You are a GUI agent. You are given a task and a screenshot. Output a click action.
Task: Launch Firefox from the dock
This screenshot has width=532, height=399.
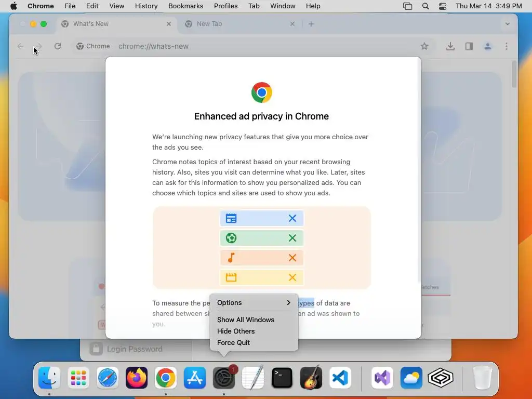coord(137,377)
